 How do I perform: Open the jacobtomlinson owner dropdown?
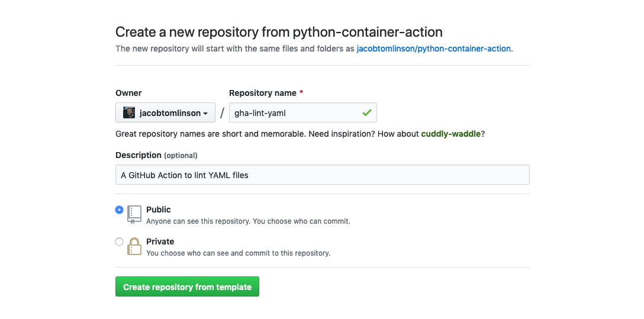165,112
